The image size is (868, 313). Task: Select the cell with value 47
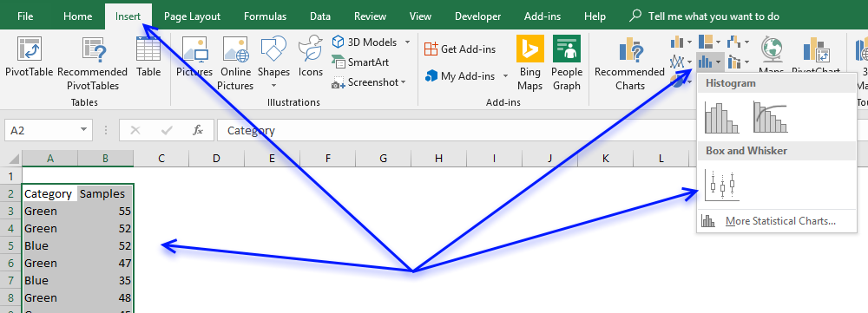pos(105,264)
